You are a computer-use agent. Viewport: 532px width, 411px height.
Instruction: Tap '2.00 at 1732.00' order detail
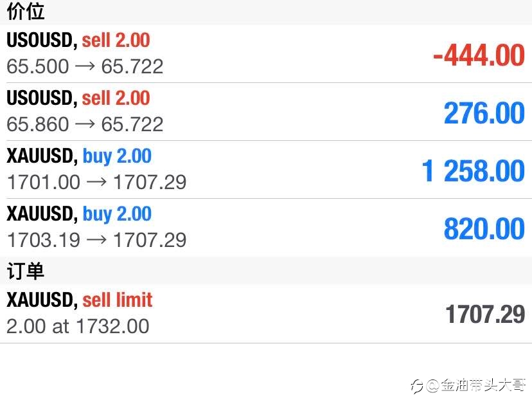(x=78, y=326)
